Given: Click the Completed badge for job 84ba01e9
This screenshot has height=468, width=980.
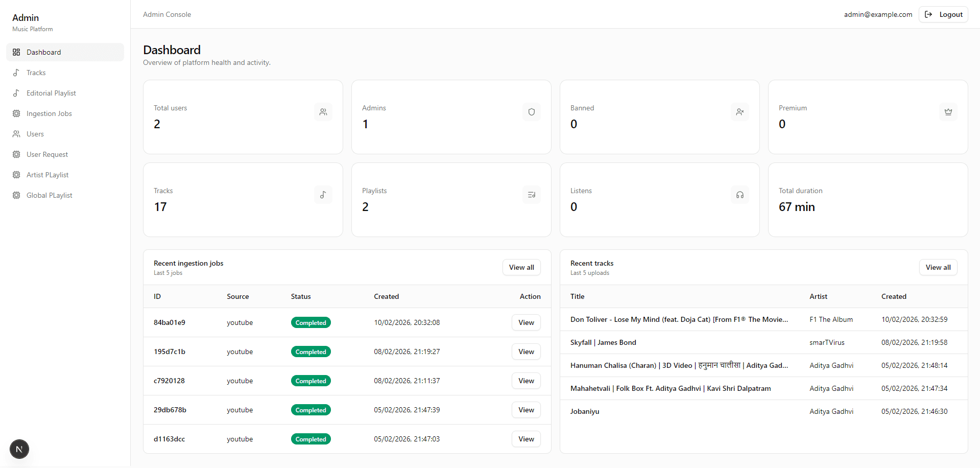Looking at the screenshot, I should click(310, 322).
